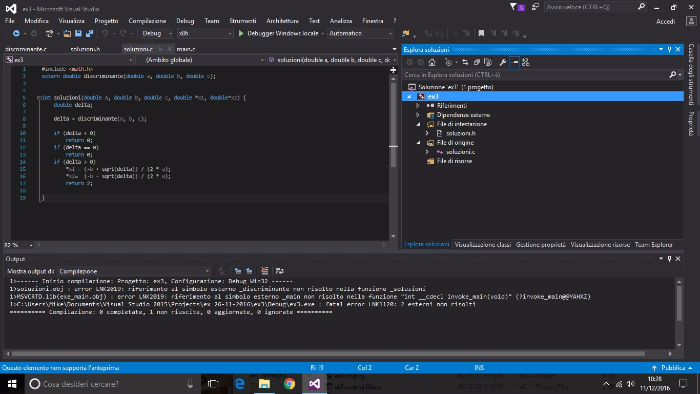Go to the next message in Output

tap(249, 271)
